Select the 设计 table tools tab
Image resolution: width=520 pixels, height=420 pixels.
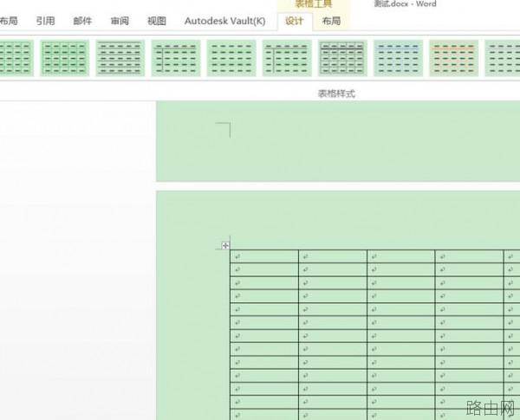coord(294,21)
